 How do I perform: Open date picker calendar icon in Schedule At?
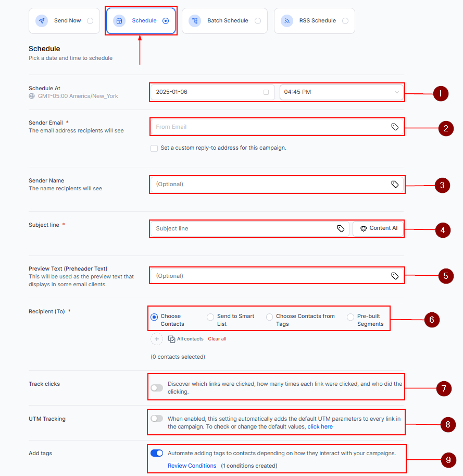(x=266, y=92)
